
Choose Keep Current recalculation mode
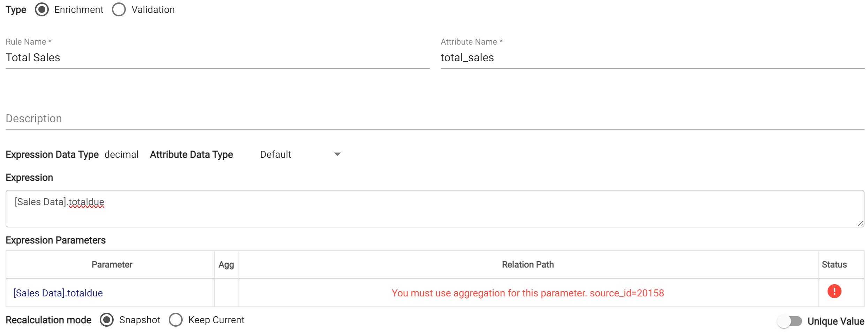point(176,320)
